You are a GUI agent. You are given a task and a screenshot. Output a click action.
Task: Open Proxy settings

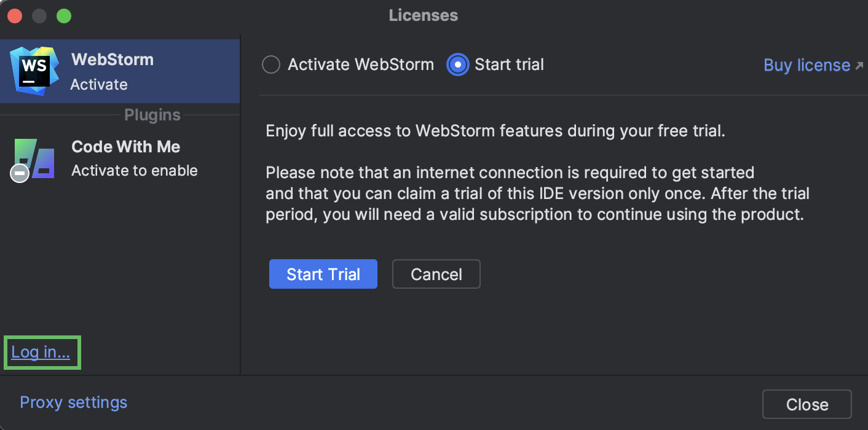(73, 402)
